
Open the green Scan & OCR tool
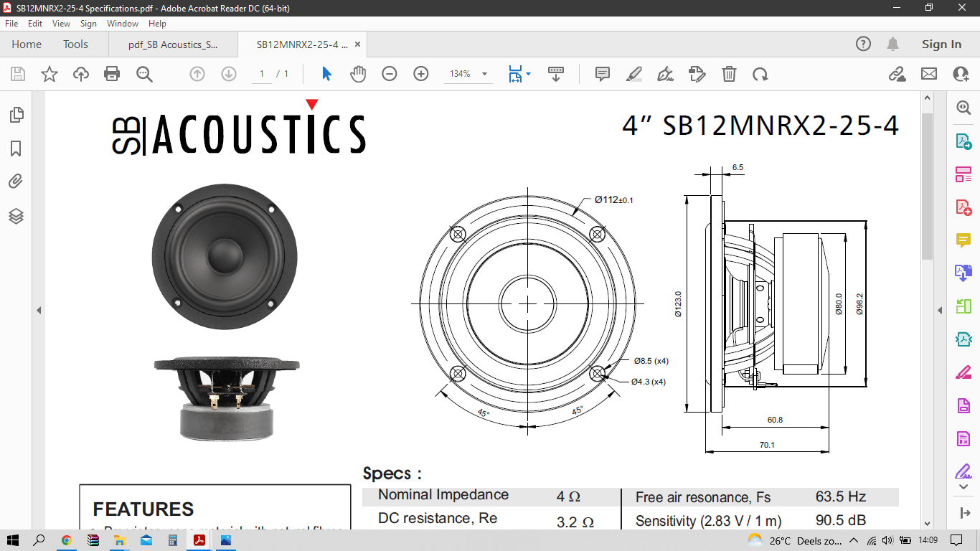963,306
